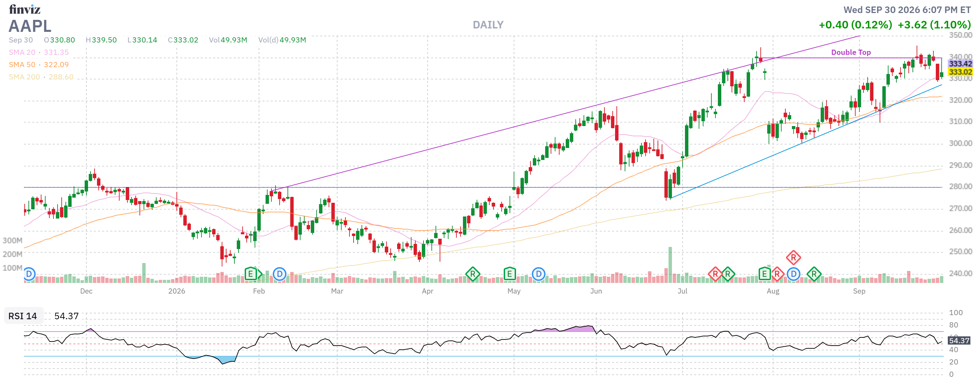Click the raised red R marker above August dividend
The image size is (980, 385).
[793, 258]
